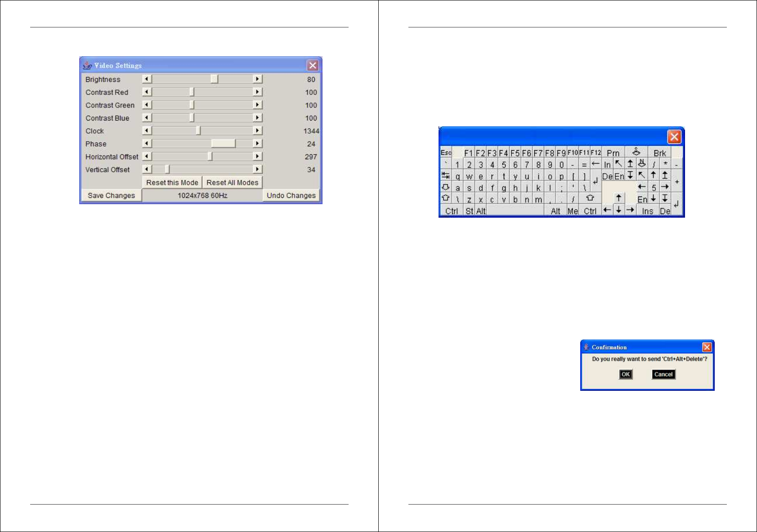
Task: Decrease Brightness with its left arrow button
Action: [147, 79]
